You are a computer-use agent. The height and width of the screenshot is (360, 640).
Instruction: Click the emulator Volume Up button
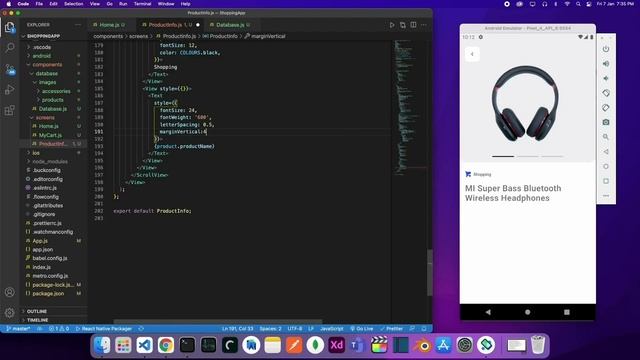(606, 64)
